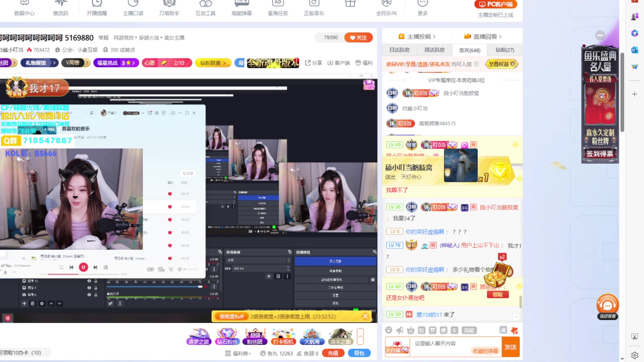Open the 刀塔助手 helper
Image resolution: width=644 pixels, height=362 pixels.
[x=169, y=8]
